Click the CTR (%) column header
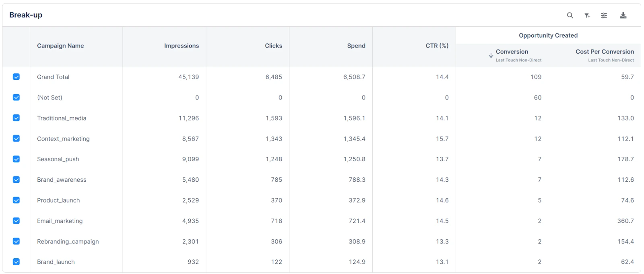 pyautogui.click(x=437, y=46)
